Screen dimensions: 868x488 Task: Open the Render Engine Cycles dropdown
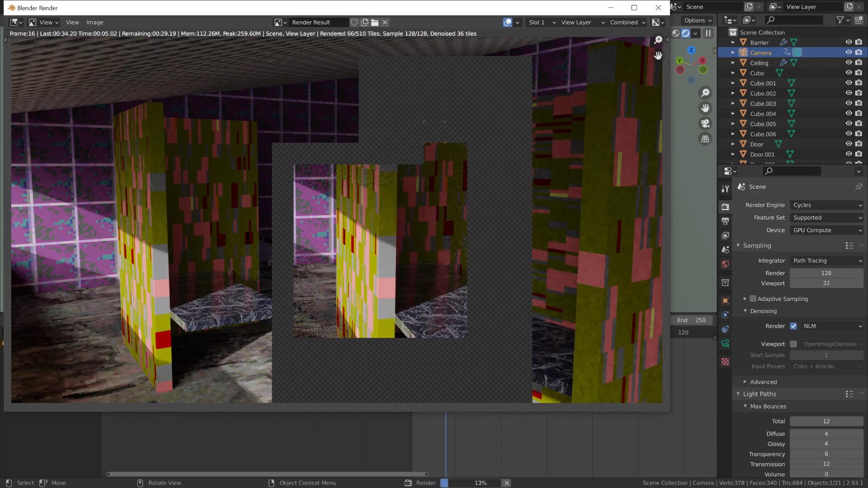(x=826, y=205)
